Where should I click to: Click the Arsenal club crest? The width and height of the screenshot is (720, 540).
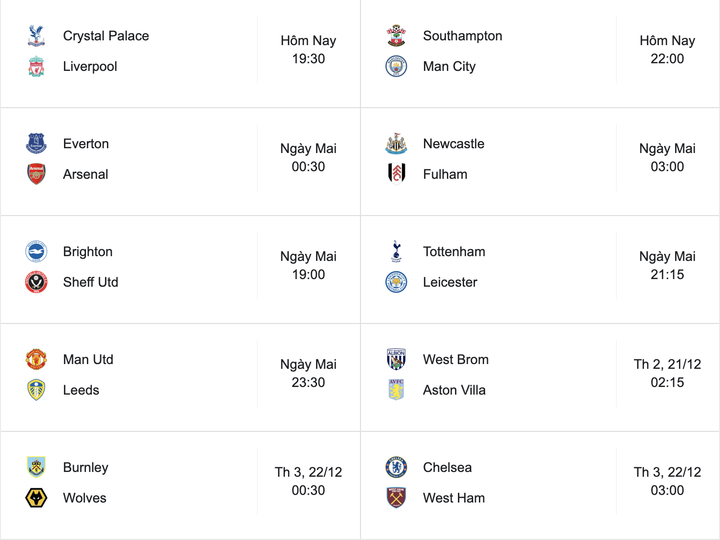click(37, 174)
